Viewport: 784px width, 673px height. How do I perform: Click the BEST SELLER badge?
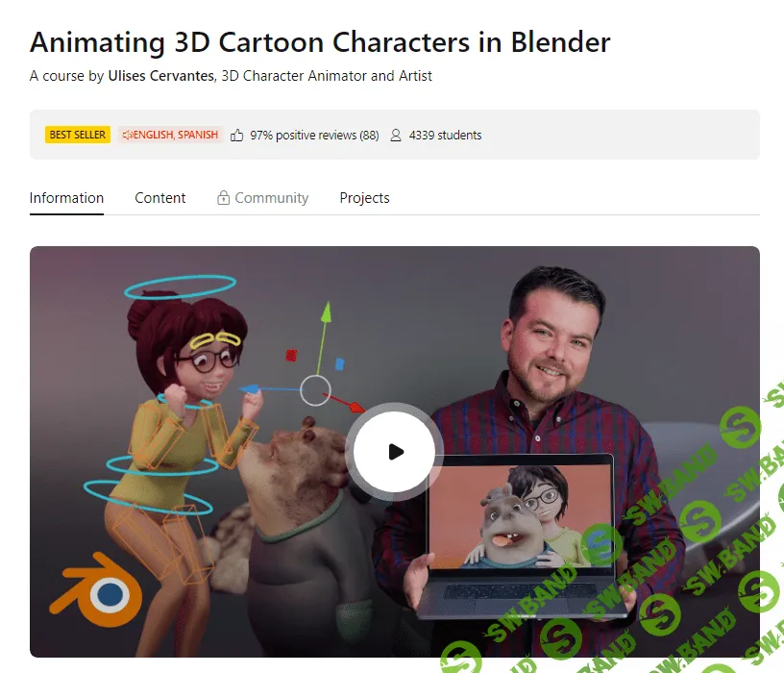78,135
